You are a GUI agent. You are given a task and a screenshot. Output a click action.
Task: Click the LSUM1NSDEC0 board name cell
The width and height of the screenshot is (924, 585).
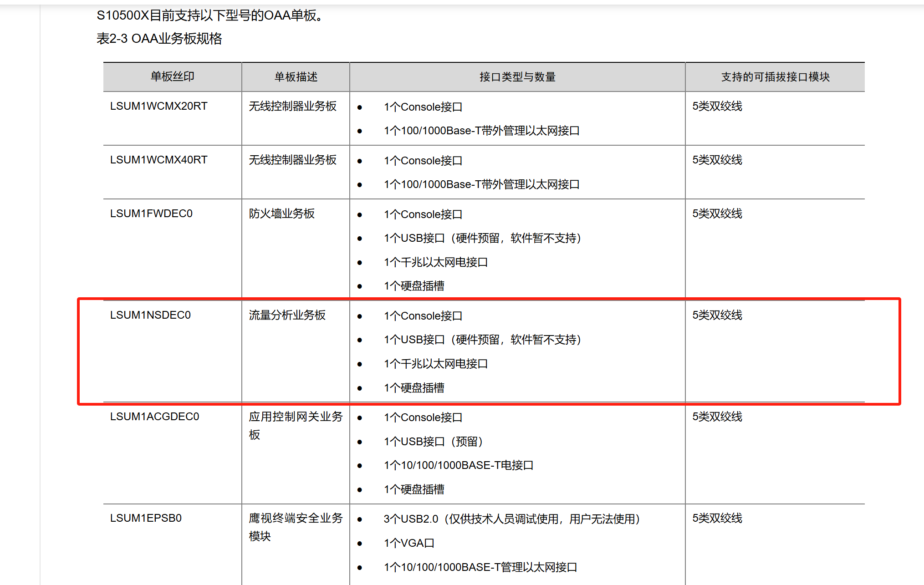click(x=150, y=315)
